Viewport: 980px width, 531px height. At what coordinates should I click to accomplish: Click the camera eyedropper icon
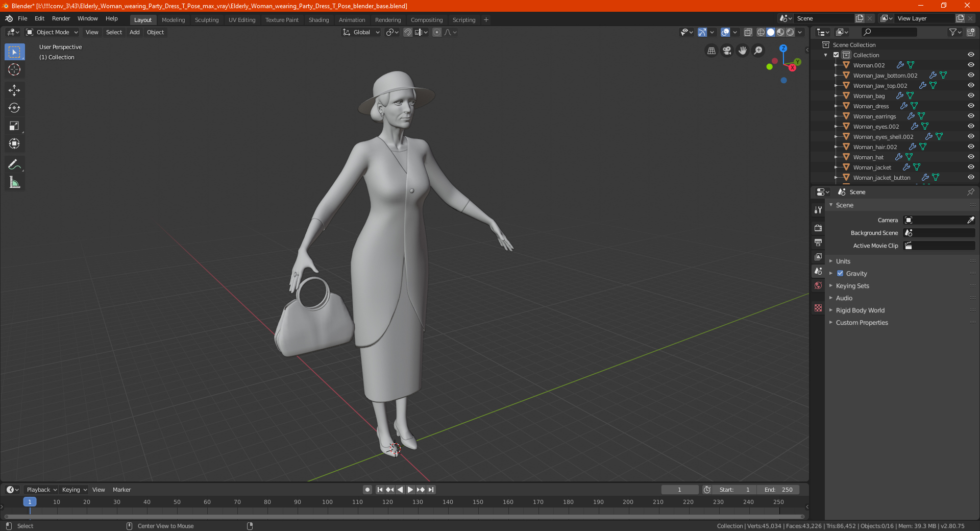pyautogui.click(x=970, y=220)
